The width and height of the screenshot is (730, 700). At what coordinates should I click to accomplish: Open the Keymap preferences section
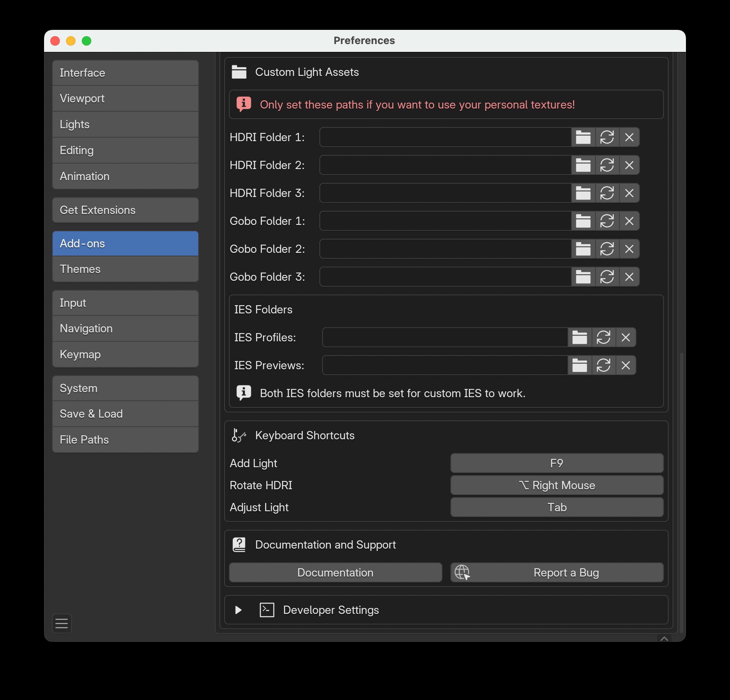tap(125, 354)
